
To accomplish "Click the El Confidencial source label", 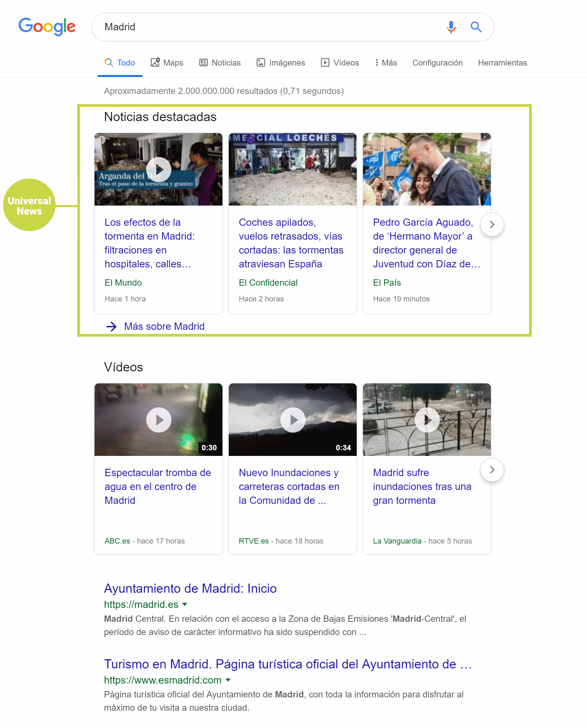I will coord(268,283).
